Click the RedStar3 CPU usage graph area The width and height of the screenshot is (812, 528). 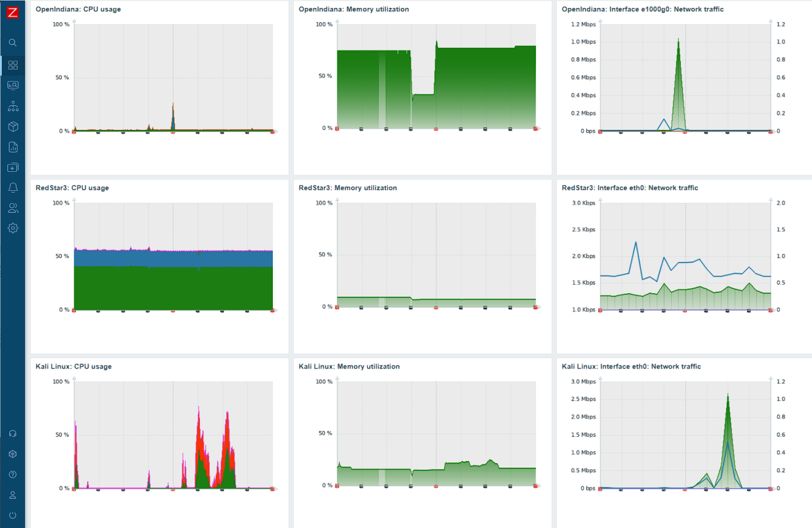[x=173, y=256]
